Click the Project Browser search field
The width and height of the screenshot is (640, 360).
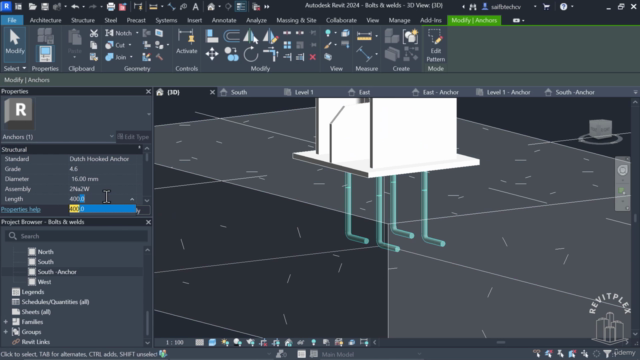pyautogui.click(x=76, y=236)
